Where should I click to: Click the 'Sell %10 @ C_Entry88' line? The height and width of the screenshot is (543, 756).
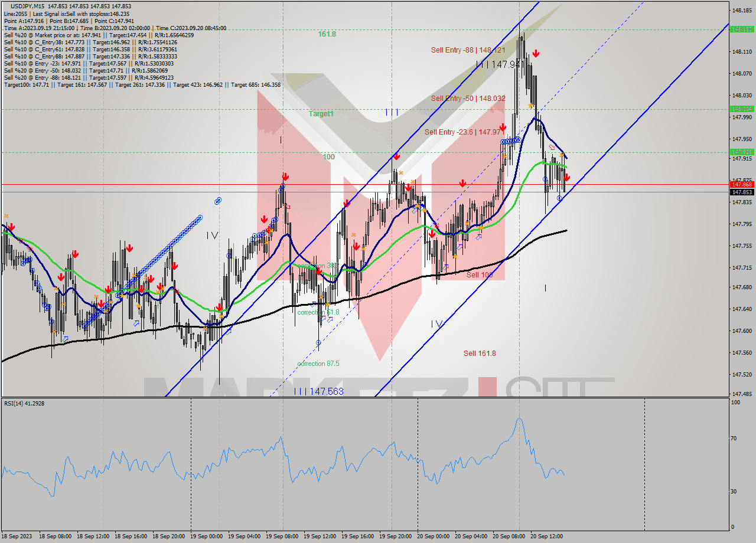[90, 56]
